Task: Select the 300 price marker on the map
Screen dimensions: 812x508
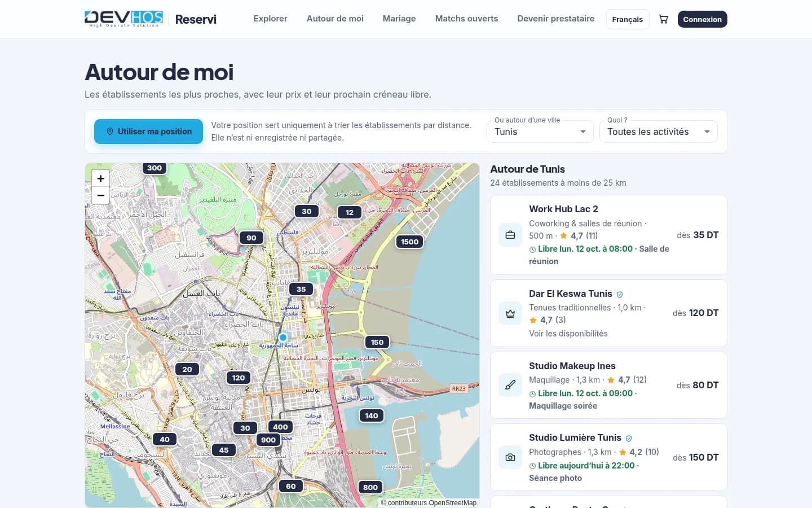Action: (155, 168)
